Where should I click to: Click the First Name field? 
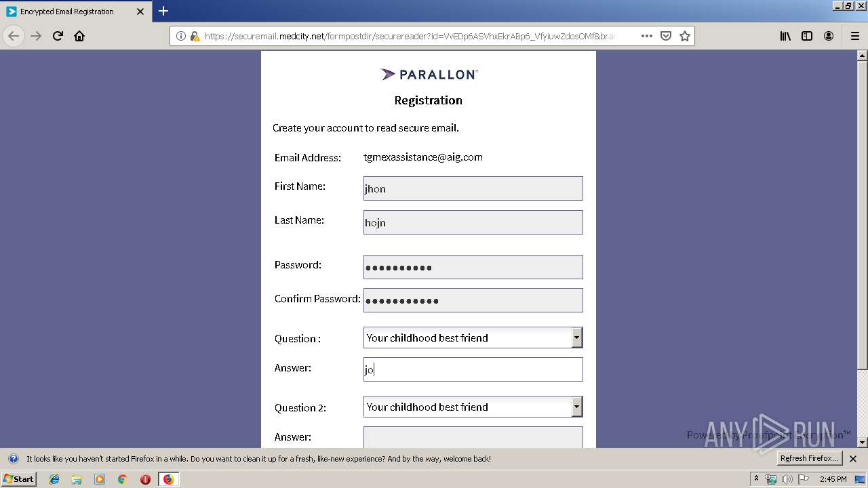coord(473,188)
